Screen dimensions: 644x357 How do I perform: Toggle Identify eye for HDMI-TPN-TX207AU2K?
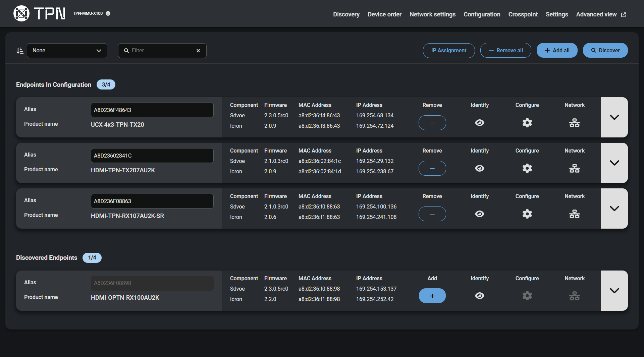pos(480,168)
